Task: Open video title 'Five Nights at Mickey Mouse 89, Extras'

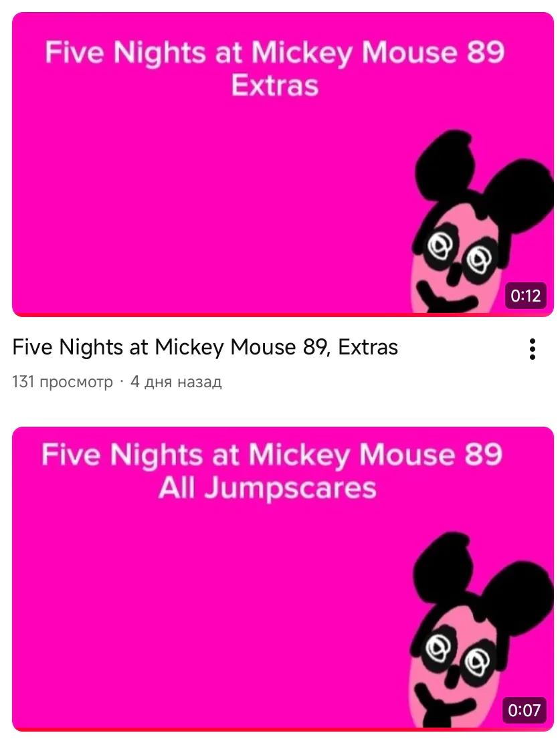Action: point(205,347)
